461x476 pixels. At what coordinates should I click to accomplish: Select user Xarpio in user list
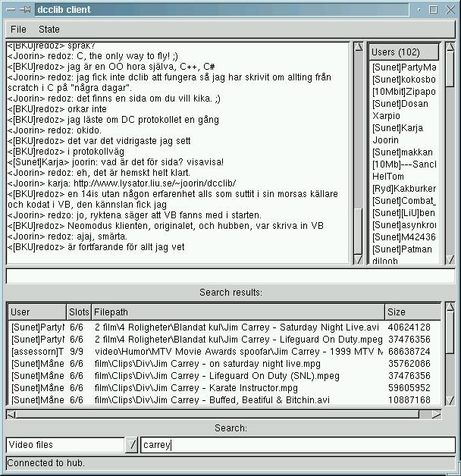point(387,116)
